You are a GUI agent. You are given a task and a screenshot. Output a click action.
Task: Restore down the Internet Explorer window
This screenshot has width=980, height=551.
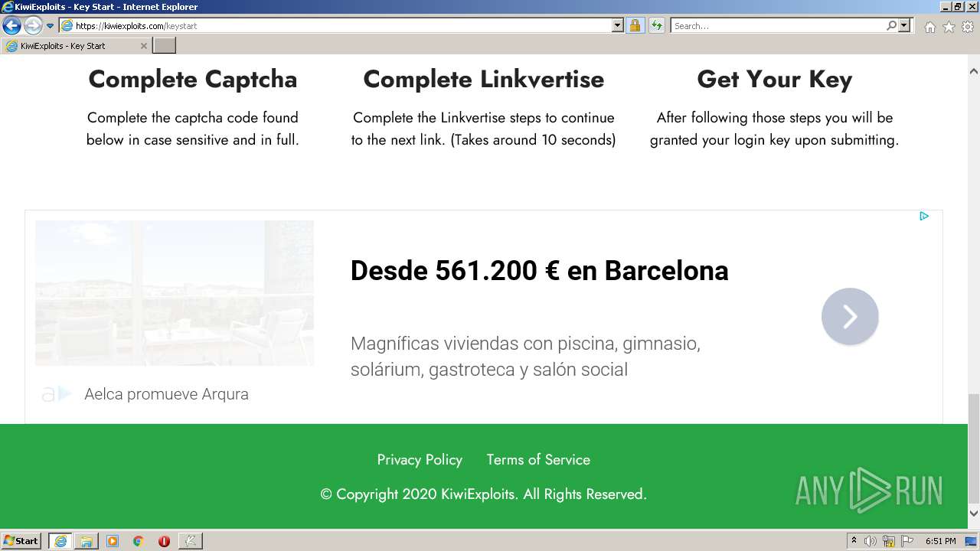pos(957,7)
